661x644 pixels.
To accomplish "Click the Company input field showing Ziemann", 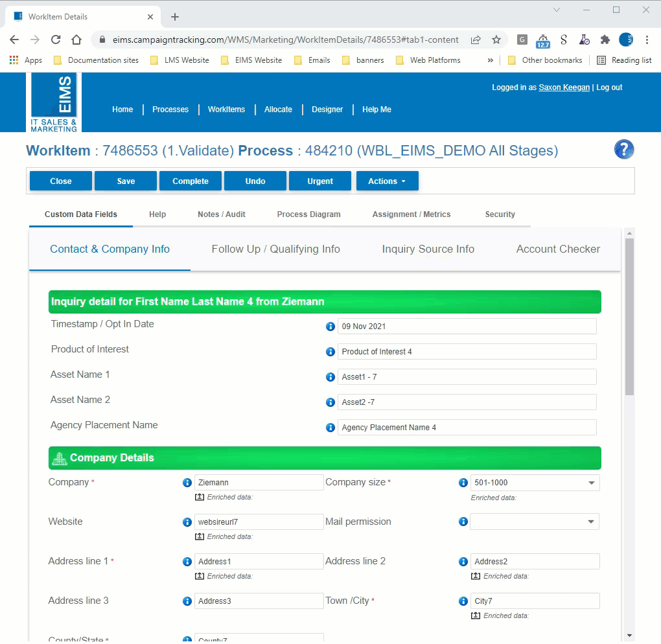I will pyautogui.click(x=259, y=483).
